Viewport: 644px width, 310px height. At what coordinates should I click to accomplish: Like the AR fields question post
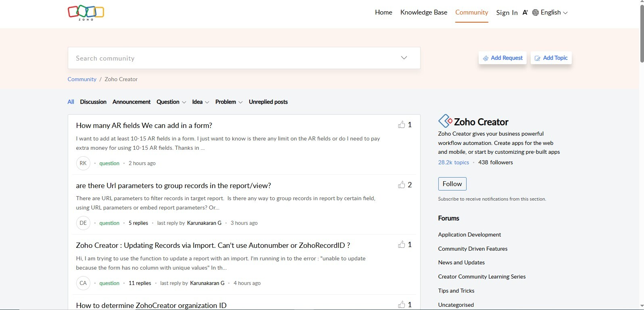click(x=401, y=125)
